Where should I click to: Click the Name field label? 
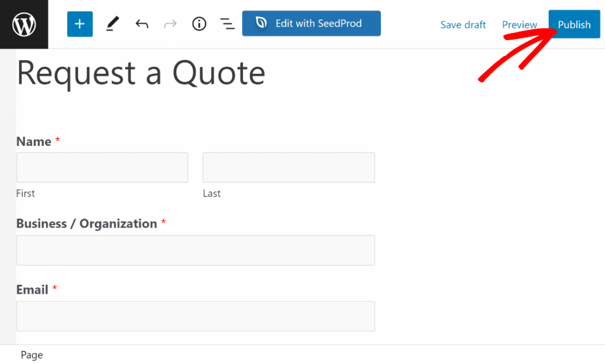point(34,142)
